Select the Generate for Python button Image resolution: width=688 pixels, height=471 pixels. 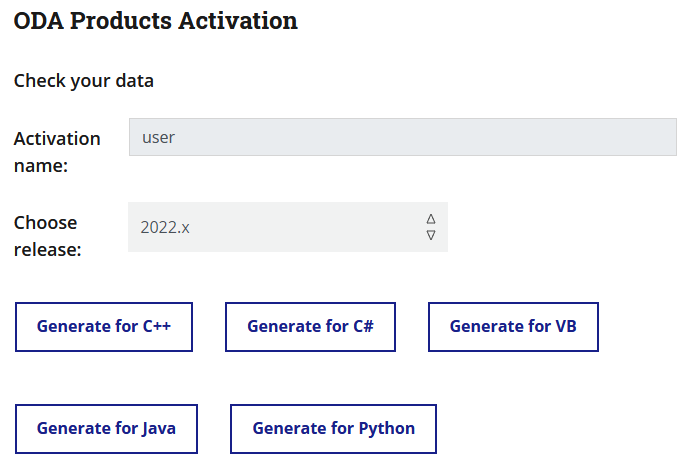[333, 428]
